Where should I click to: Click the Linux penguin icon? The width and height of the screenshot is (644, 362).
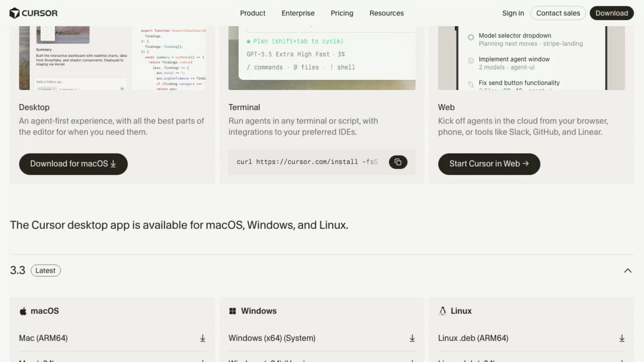[442, 311]
